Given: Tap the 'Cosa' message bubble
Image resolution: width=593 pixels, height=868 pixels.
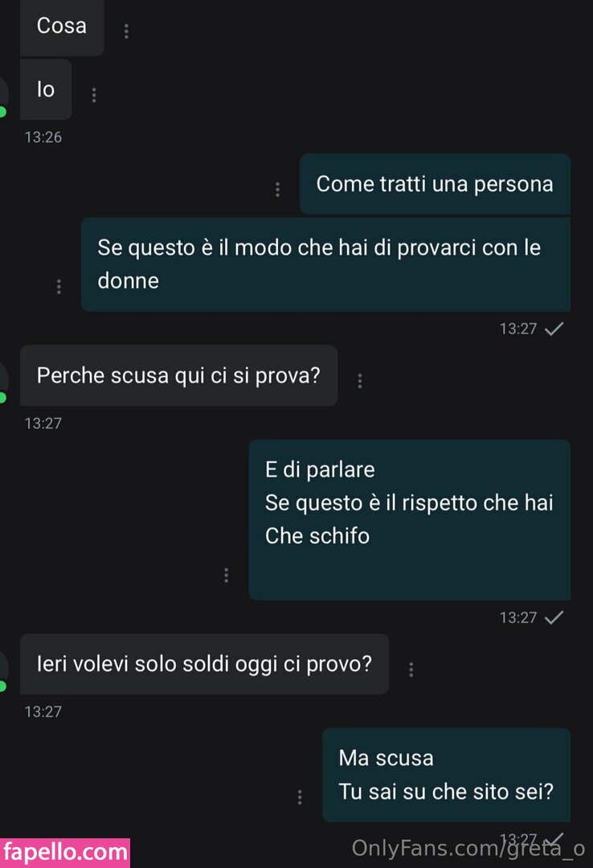Looking at the screenshot, I should click(x=62, y=27).
